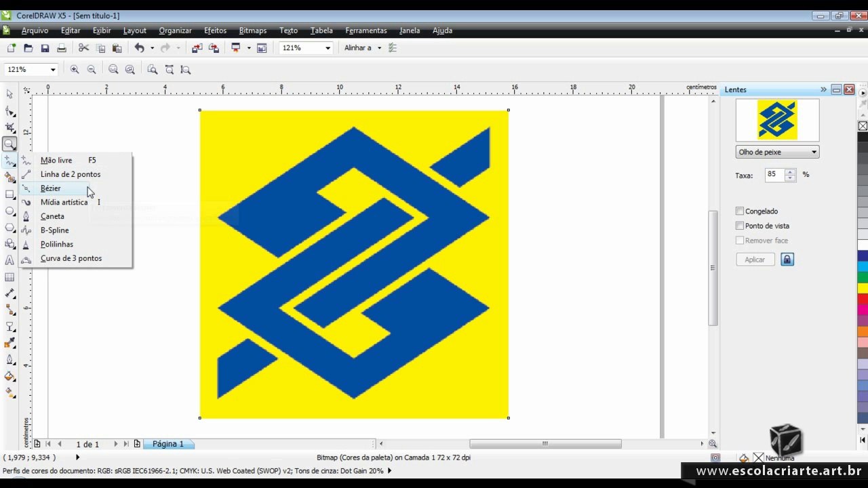The height and width of the screenshot is (488, 868).
Task: Enable the Ponto de vista checkbox
Action: click(740, 226)
